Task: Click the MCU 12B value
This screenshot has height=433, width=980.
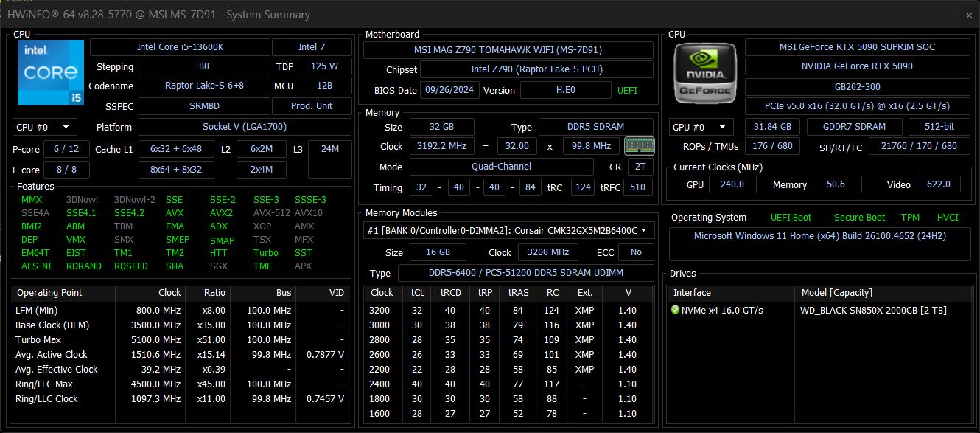Action: [324, 86]
